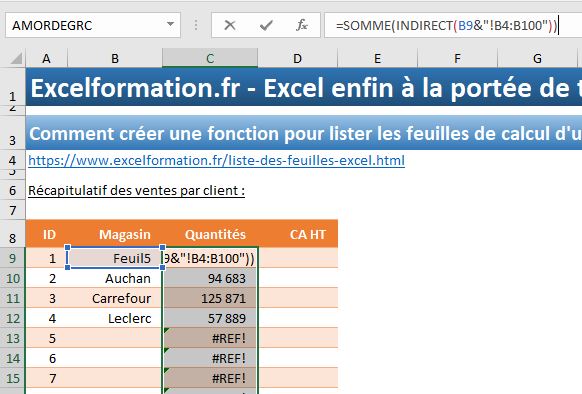Select the cell containing Feuil5
Image resolution: width=582 pixels, height=394 pixels.
tap(115, 258)
